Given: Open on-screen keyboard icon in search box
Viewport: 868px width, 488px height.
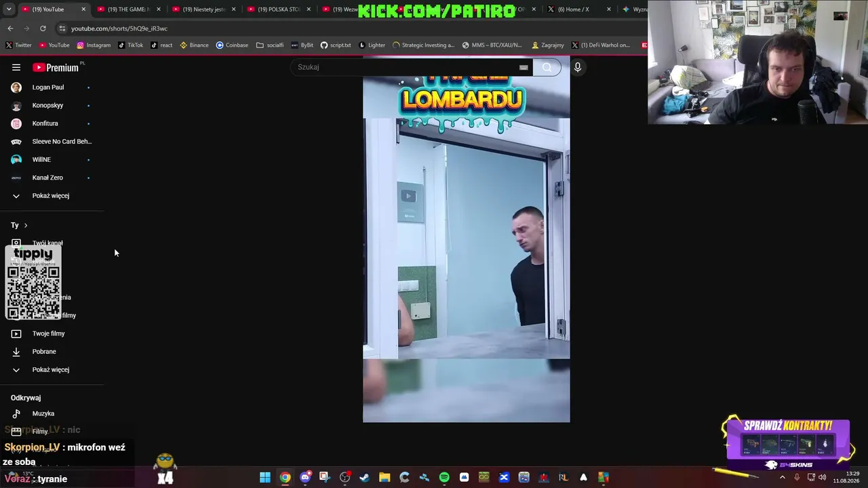Looking at the screenshot, I should (x=524, y=67).
